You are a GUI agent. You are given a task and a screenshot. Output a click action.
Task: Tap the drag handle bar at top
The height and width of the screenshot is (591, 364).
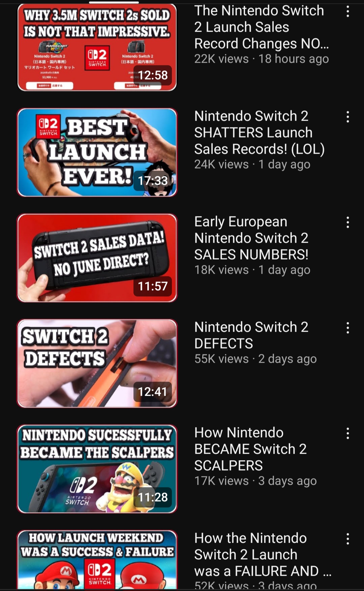[114, 2]
